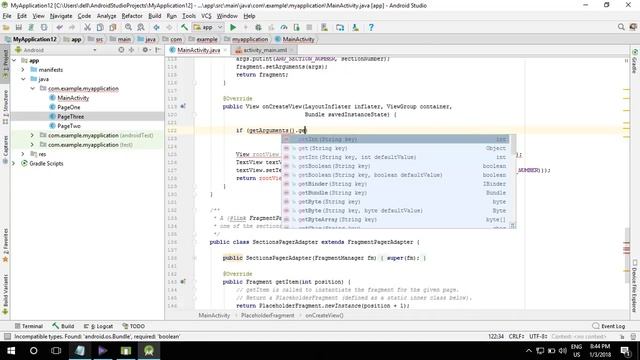The height and width of the screenshot is (360, 640).
Task: Click the Replace icon in toolbar
Action: (141, 27)
